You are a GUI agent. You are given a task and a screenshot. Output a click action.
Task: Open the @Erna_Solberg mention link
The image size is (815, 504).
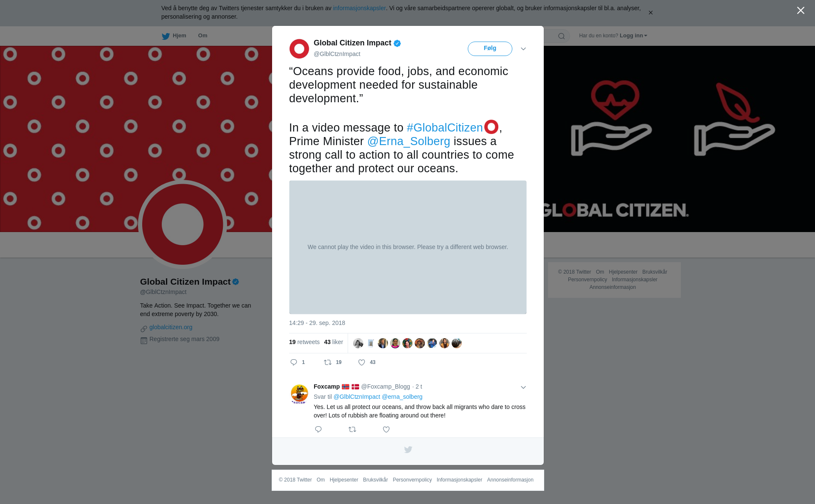[409, 141]
